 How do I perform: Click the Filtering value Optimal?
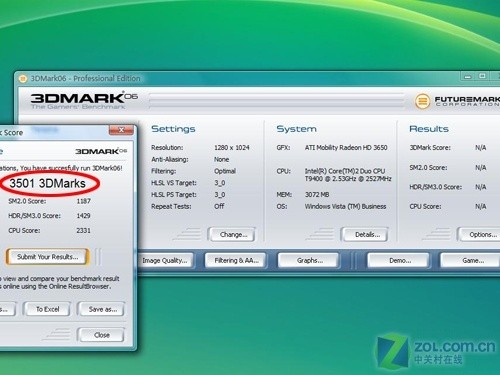pyautogui.click(x=225, y=171)
